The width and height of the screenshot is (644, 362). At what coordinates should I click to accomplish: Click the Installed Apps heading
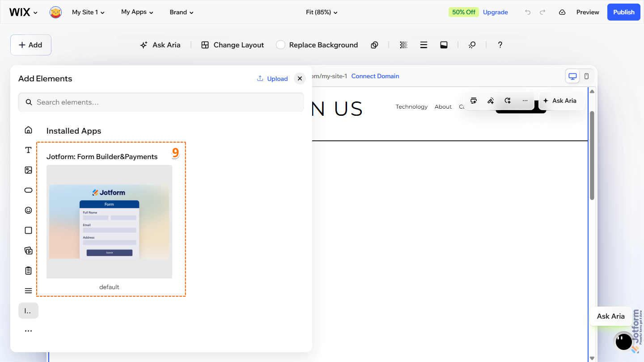(74, 131)
